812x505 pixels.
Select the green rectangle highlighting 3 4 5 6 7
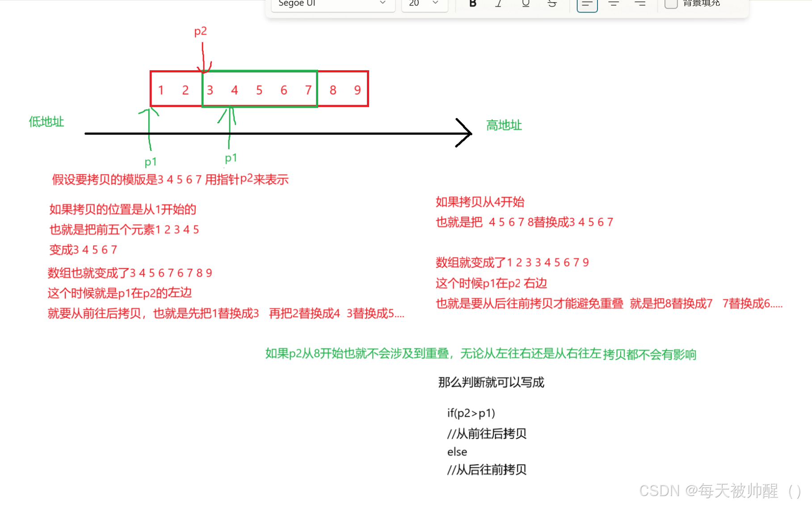[x=260, y=88]
